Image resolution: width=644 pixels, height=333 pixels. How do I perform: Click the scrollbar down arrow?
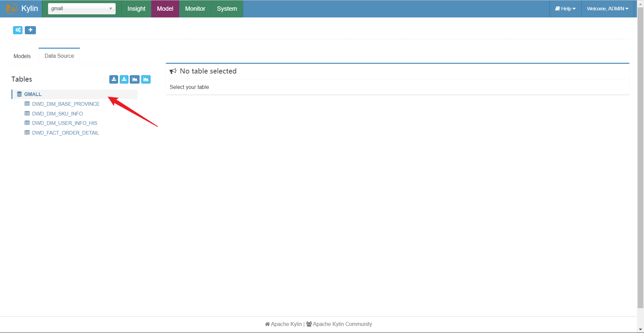640,330
